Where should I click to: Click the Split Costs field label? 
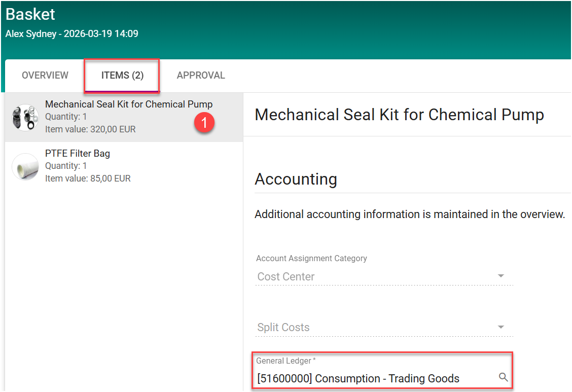[x=283, y=328]
